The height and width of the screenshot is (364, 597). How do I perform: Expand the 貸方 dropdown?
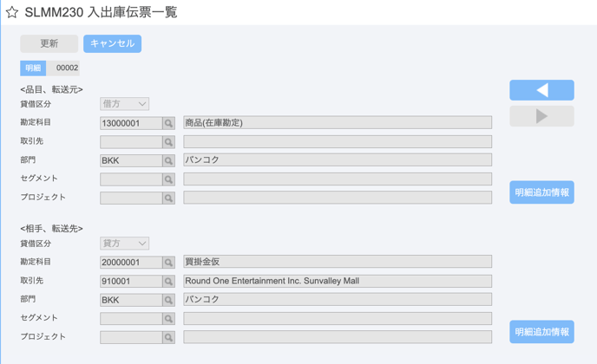124,244
